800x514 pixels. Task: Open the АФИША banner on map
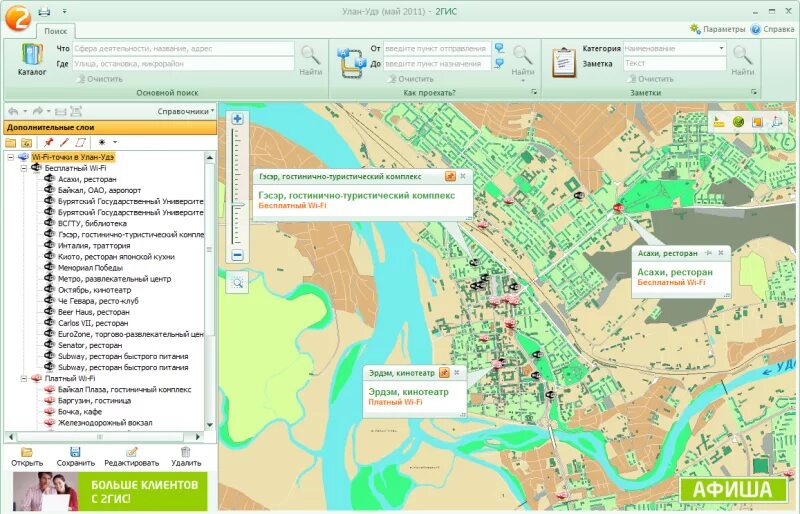click(733, 490)
